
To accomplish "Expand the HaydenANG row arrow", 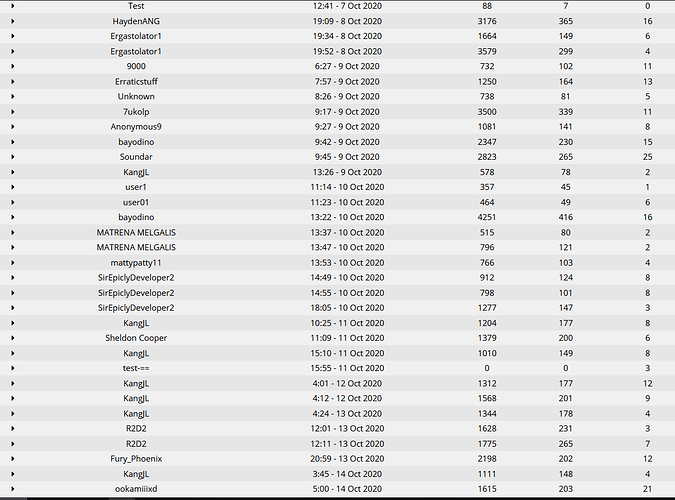I will click(x=12, y=21).
